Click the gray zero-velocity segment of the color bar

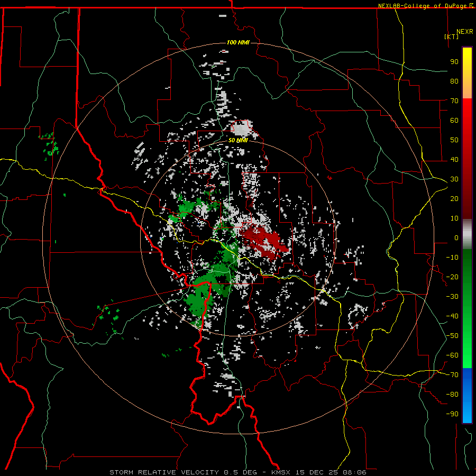click(467, 234)
